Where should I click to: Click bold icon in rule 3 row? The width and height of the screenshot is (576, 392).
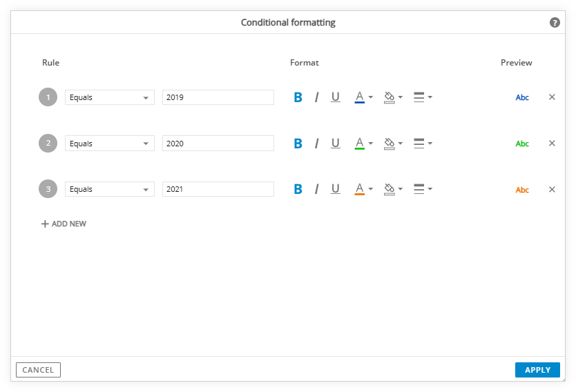298,189
